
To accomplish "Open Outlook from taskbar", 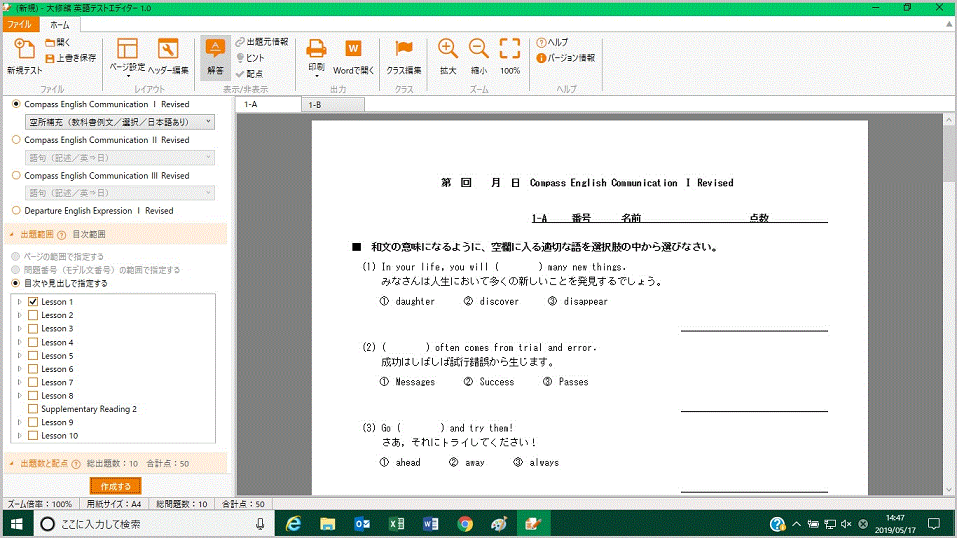I will coord(362,524).
